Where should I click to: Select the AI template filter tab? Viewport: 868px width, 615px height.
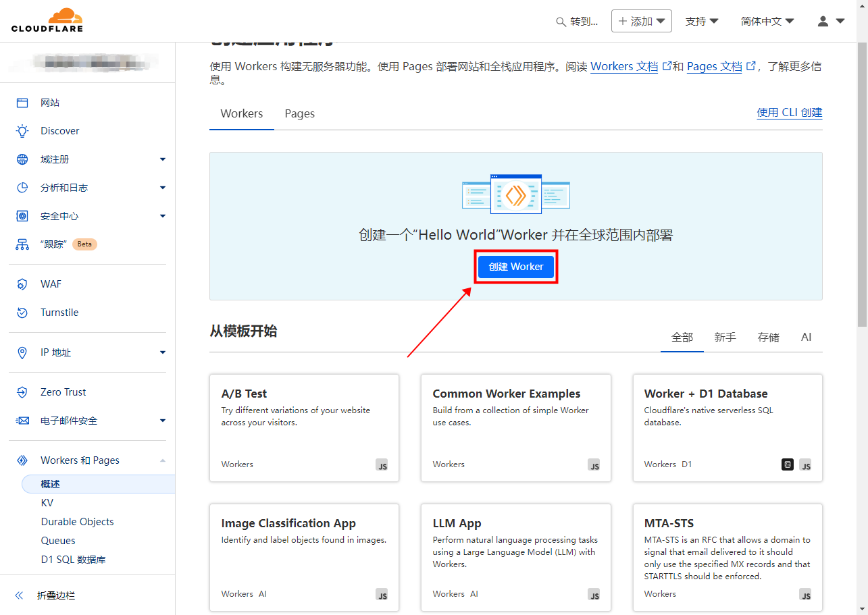click(806, 337)
